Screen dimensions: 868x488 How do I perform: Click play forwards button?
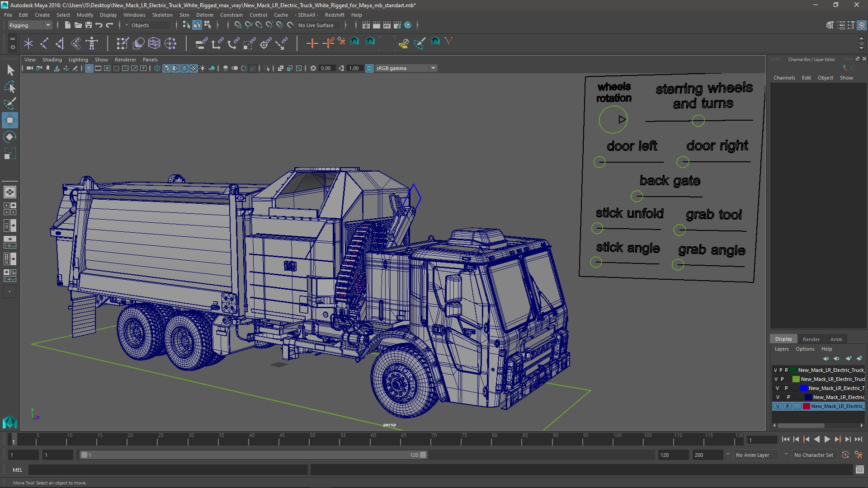(x=827, y=439)
